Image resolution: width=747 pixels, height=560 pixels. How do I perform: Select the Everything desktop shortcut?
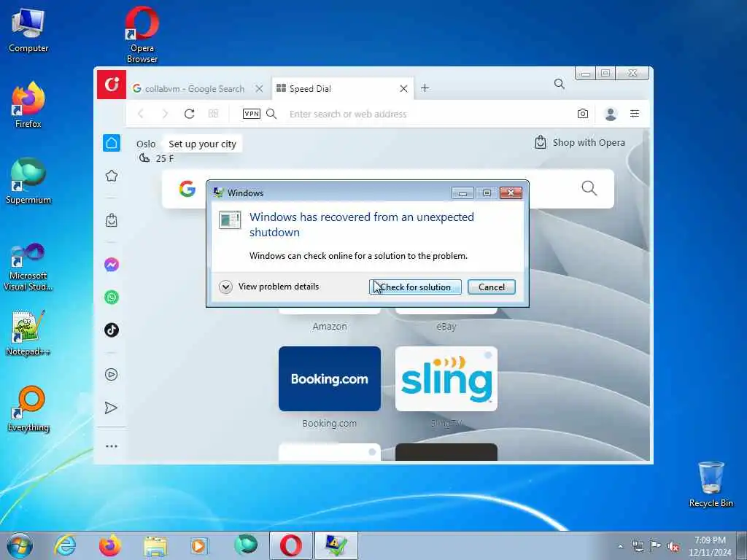coord(28,408)
